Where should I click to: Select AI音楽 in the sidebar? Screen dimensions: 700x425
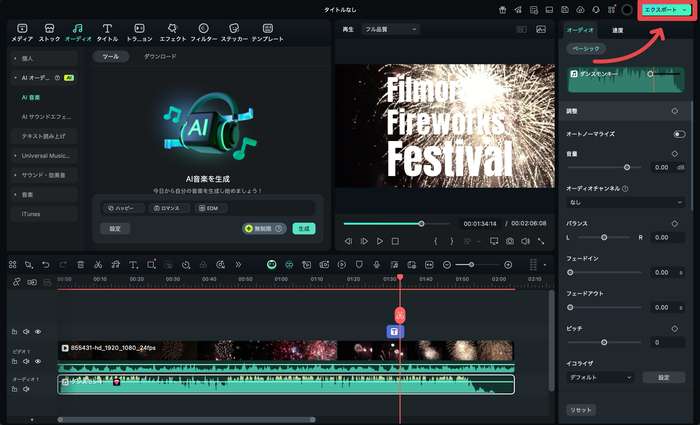click(31, 97)
